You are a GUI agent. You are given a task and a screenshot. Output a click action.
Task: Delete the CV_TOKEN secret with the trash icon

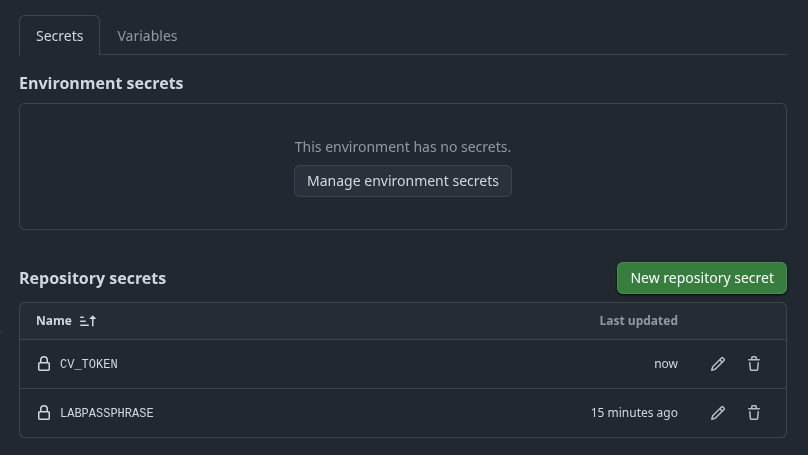tap(754, 364)
